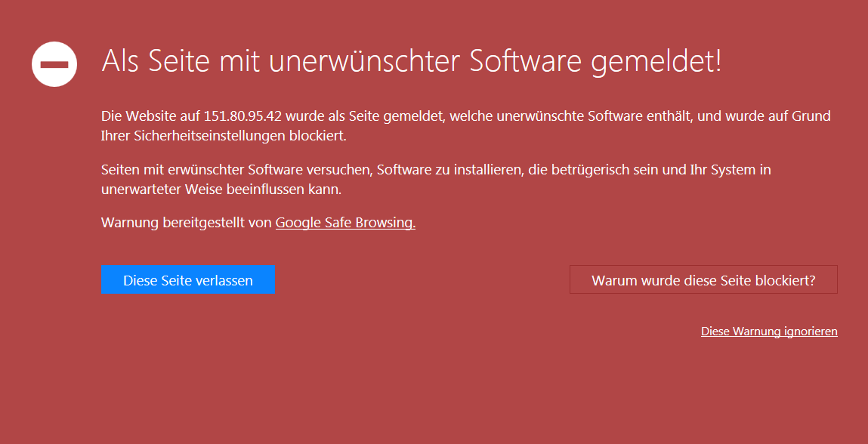Click the text Warnung bereitgestellt von

(187, 223)
